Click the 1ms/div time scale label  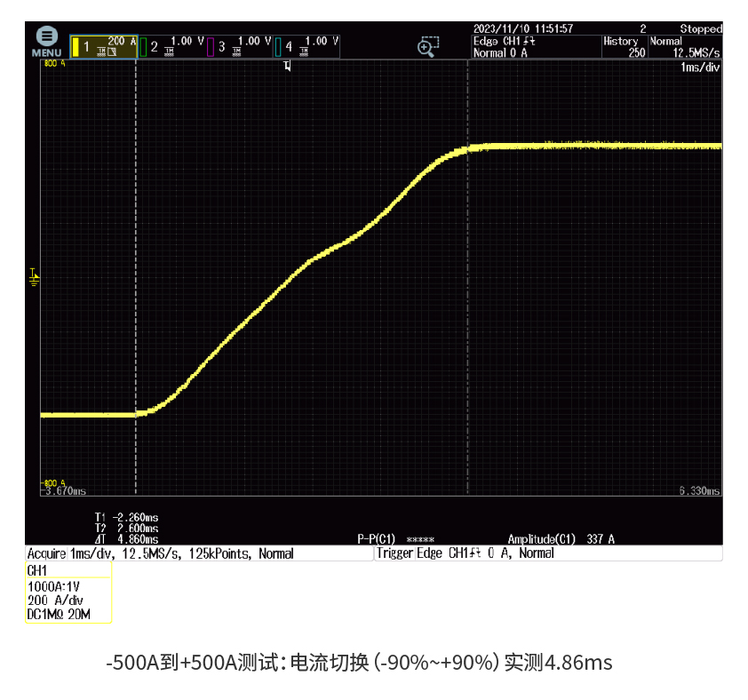(x=699, y=68)
